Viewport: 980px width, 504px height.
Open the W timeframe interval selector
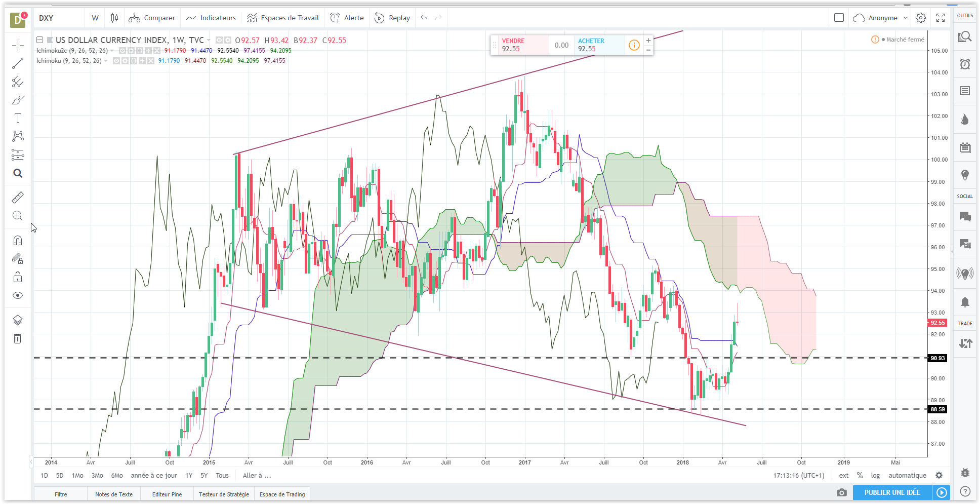(x=95, y=18)
